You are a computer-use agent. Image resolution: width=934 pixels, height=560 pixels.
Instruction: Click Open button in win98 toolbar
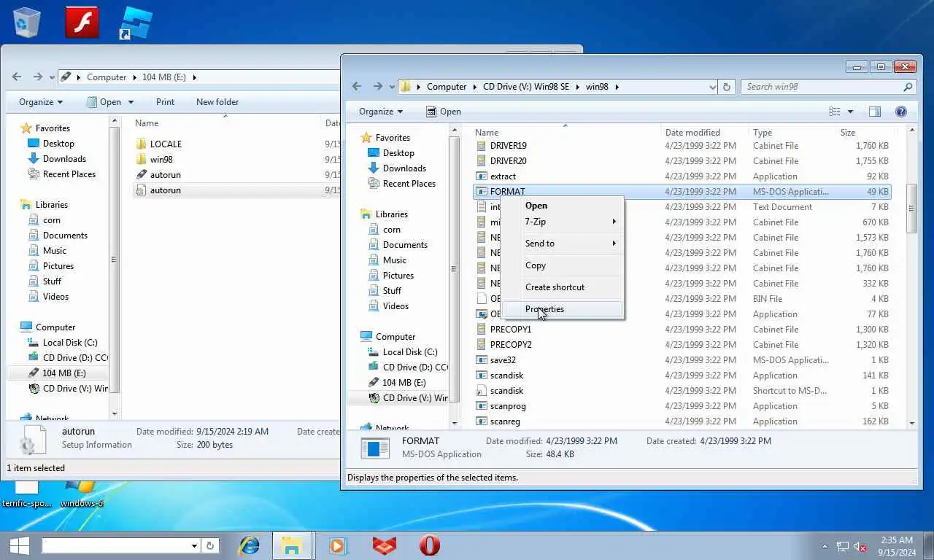tap(444, 112)
